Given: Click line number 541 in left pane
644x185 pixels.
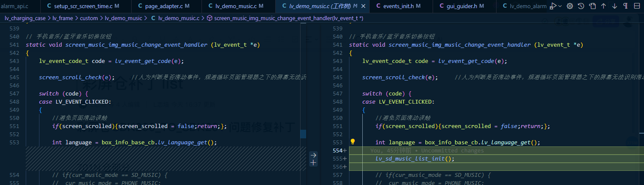Looking at the screenshot, I should click(14, 45).
